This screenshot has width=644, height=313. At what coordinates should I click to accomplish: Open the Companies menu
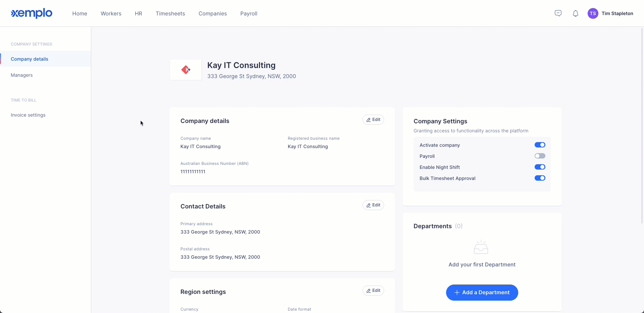(213, 13)
